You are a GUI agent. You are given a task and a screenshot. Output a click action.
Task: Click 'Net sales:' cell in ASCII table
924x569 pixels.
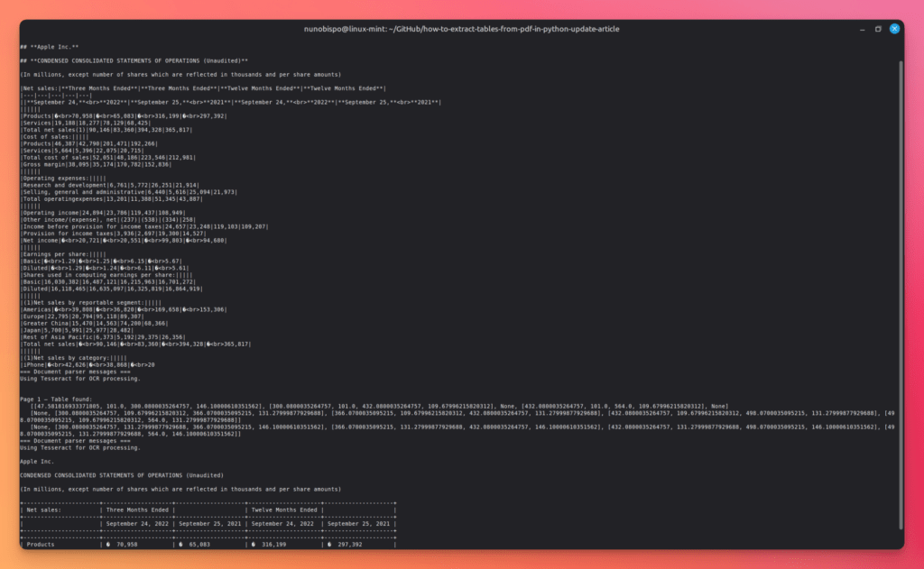(43, 510)
